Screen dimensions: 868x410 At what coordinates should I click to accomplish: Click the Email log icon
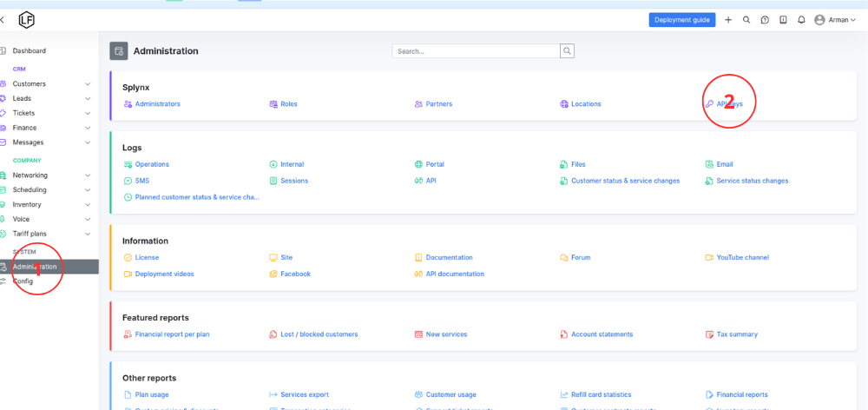coord(709,164)
